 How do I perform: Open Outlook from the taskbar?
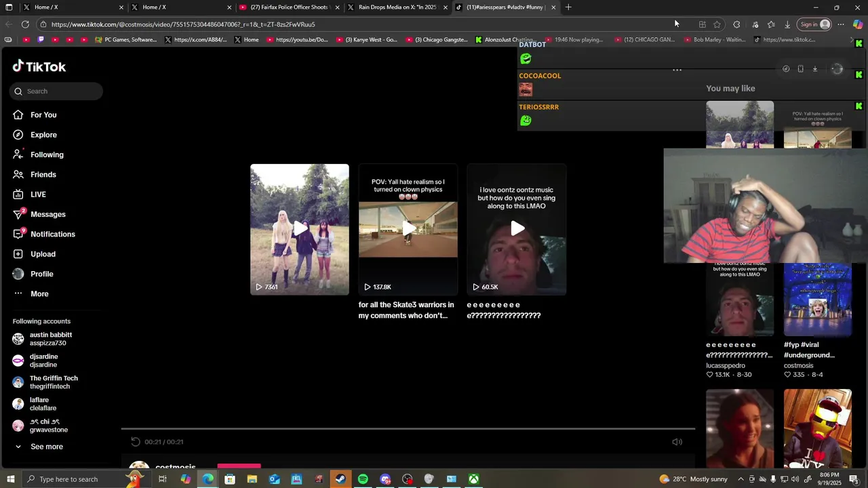point(274,479)
